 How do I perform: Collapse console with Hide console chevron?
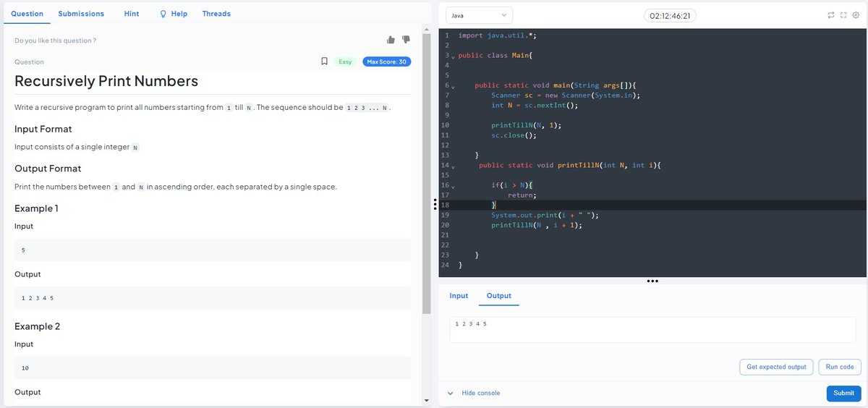coord(451,393)
